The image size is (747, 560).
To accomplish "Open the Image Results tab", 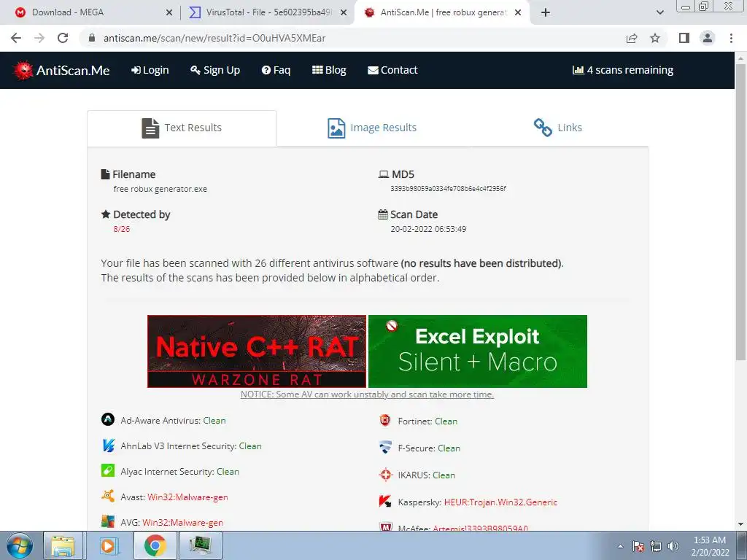I will 372,128.
